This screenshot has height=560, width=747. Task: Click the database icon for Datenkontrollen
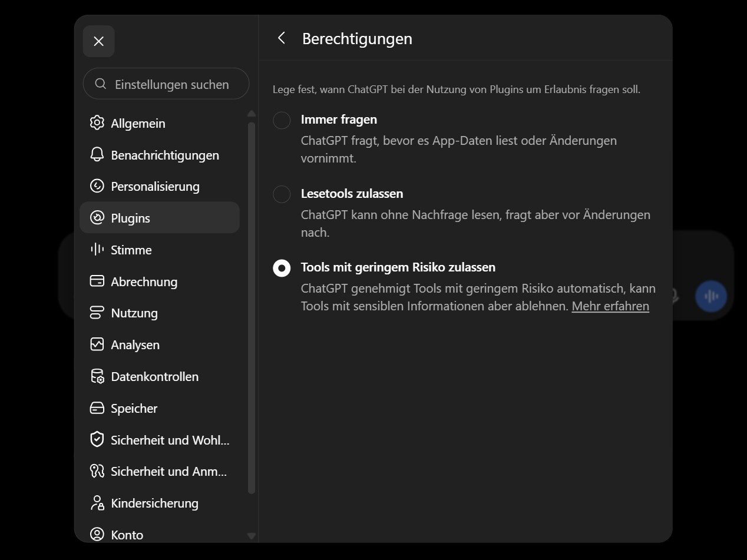97,376
